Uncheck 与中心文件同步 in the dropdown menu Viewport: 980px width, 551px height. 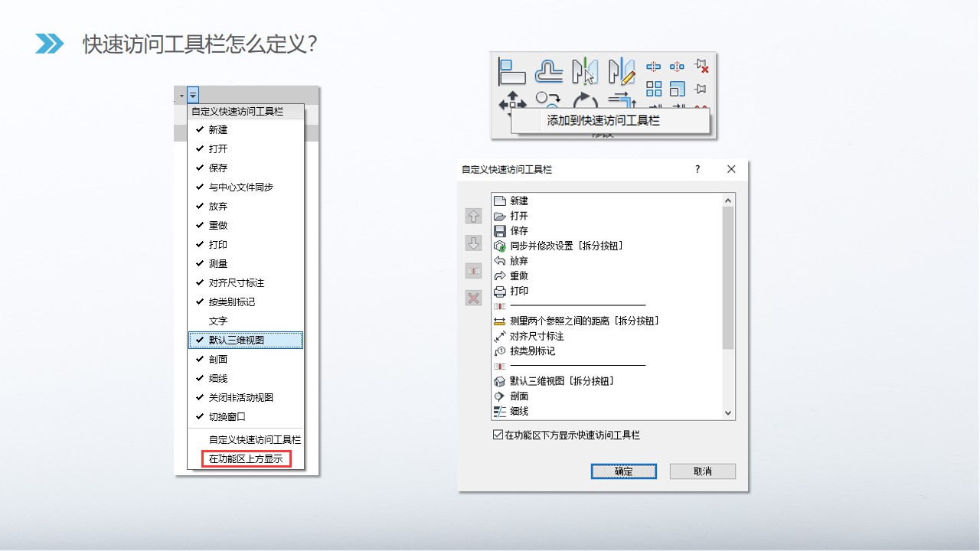click(246, 187)
